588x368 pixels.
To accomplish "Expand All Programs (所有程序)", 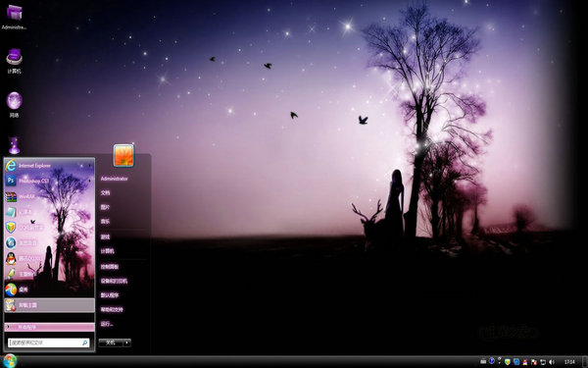I will (x=49, y=327).
